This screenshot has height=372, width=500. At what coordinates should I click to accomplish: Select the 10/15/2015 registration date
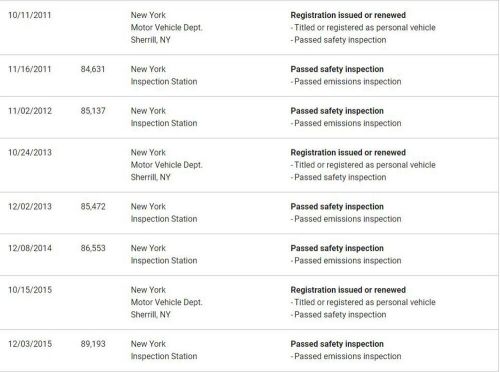30,290
